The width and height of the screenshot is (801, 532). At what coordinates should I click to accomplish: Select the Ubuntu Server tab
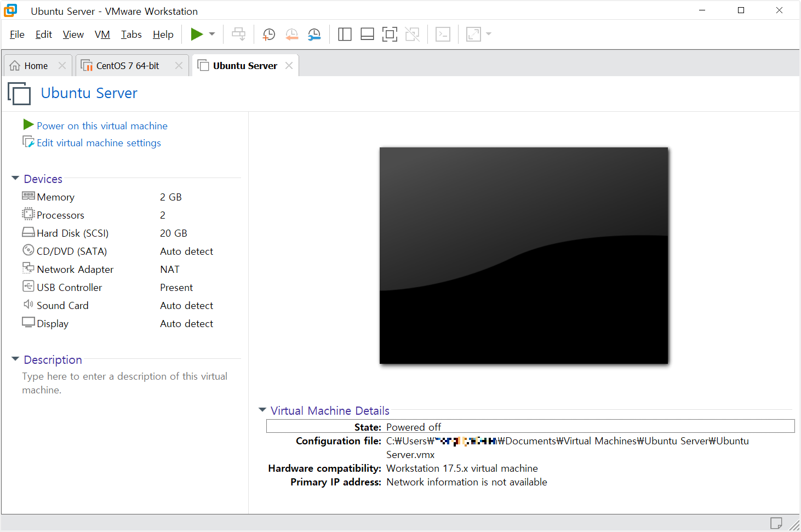click(x=245, y=66)
